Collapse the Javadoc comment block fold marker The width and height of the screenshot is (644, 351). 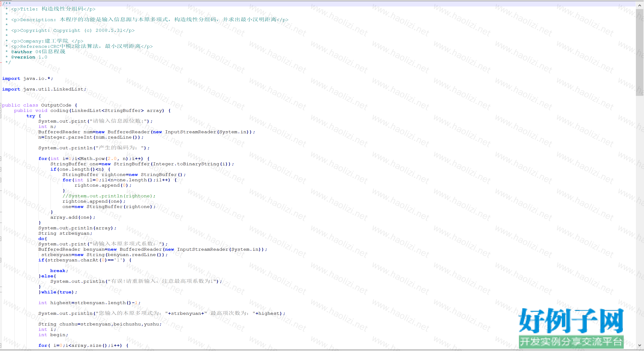tap(1, 3)
